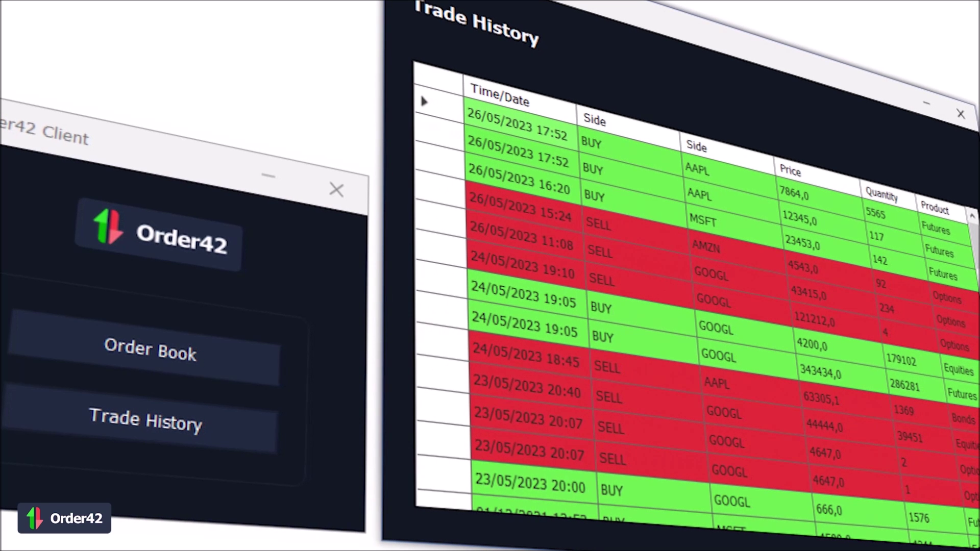Click the price 7864,0 cell
Viewport: 980px width, 551px height.
[821, 199]
